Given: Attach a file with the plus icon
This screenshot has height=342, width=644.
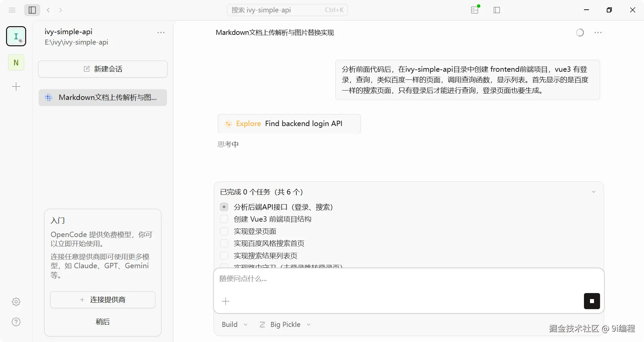Looking at the screenshot, I should tap(226, 301).
